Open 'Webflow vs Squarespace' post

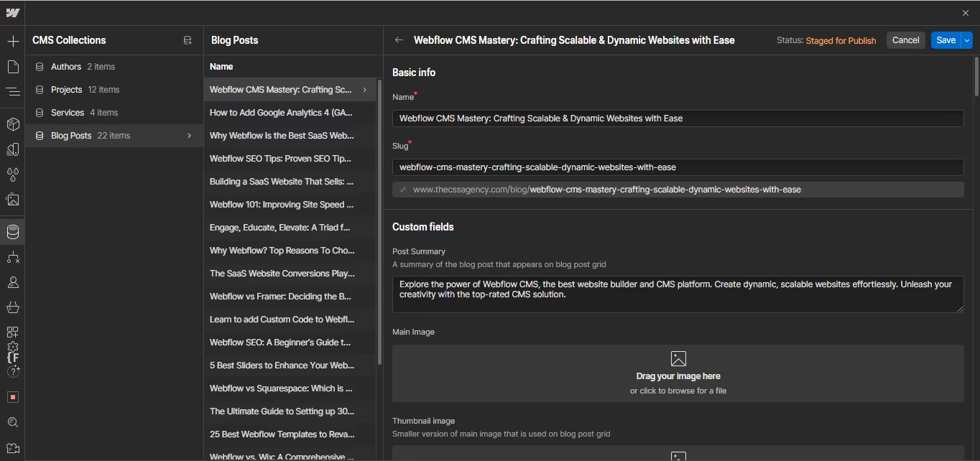pos(290,388)
